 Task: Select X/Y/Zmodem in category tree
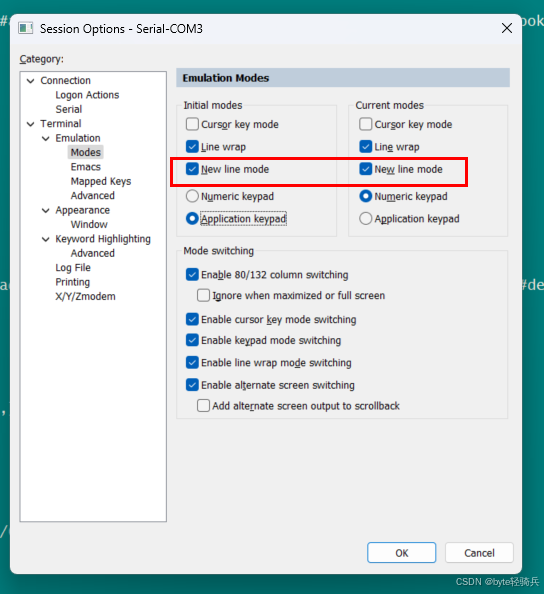pyautogui.click(x=85, y=296)
